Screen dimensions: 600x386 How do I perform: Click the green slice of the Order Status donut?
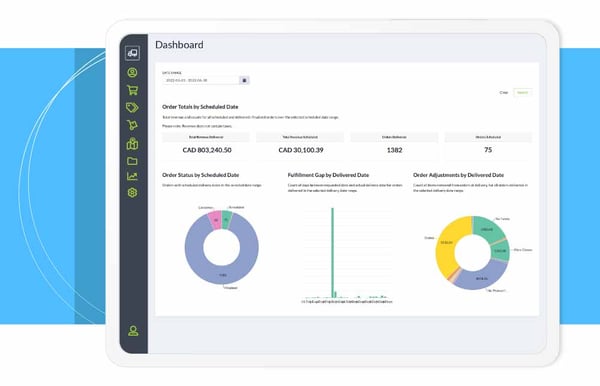coord(227,220)
